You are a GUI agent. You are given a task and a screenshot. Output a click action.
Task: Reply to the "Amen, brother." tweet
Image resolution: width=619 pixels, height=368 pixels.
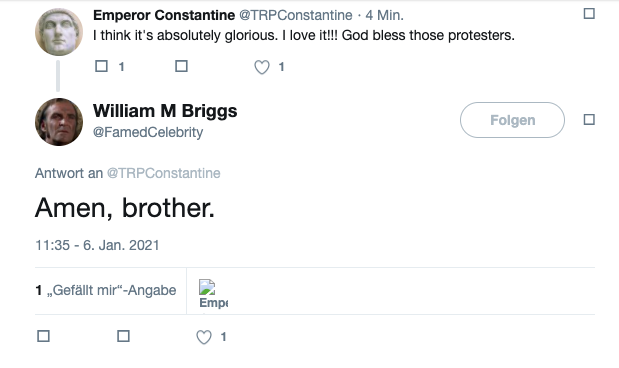pyautogui.click(x=43, y=336)
